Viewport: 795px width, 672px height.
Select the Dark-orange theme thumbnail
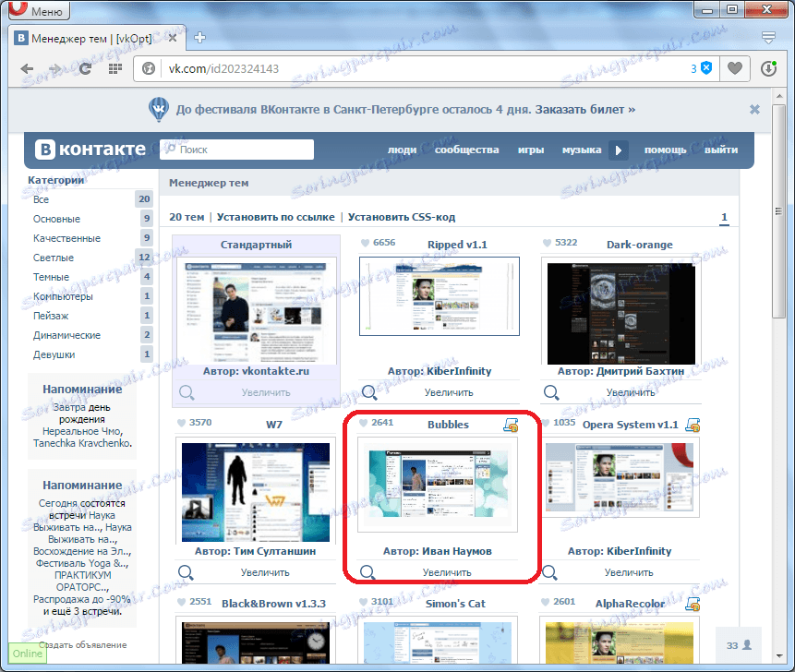click(x=621, y=312)
